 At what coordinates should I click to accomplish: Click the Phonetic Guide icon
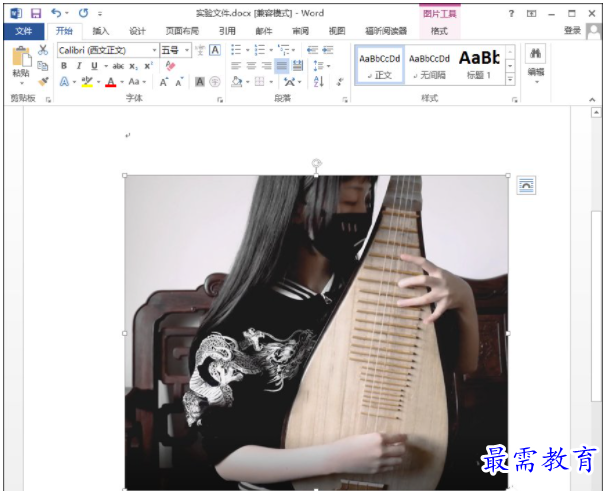(200, 50)
